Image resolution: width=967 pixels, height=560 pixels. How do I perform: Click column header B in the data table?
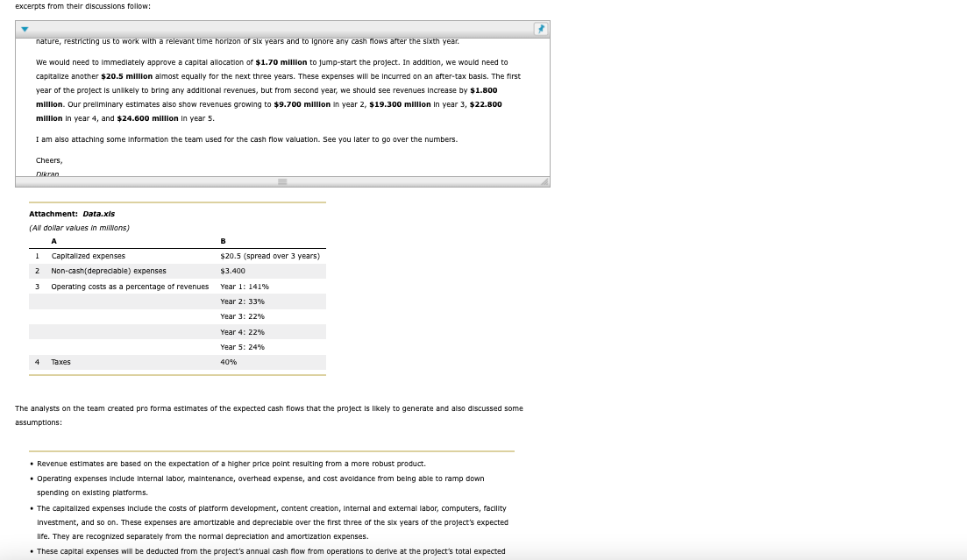coord(223,240)
